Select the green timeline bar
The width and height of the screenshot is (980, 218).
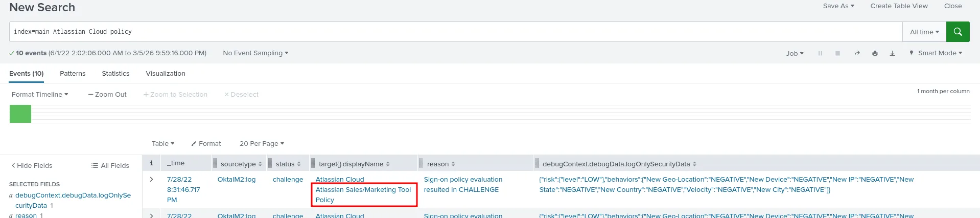click(20, 114)
